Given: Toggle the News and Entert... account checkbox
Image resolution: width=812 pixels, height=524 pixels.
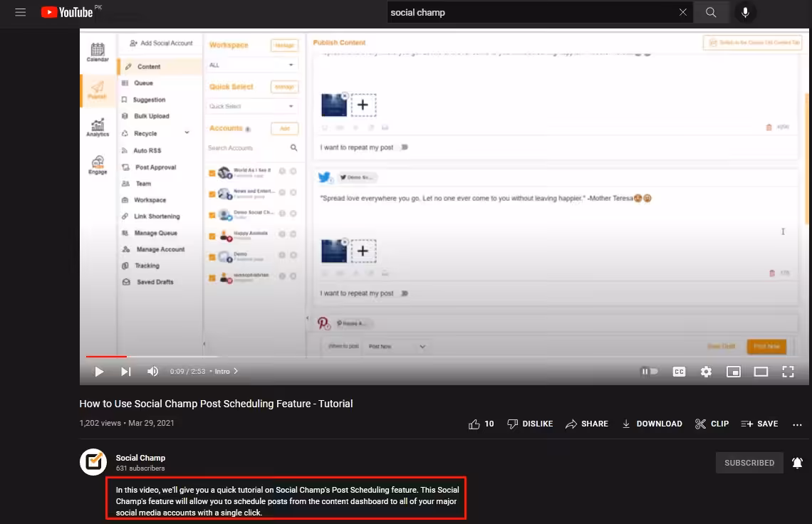Looking at the screenshot, I should pos(212,194).
